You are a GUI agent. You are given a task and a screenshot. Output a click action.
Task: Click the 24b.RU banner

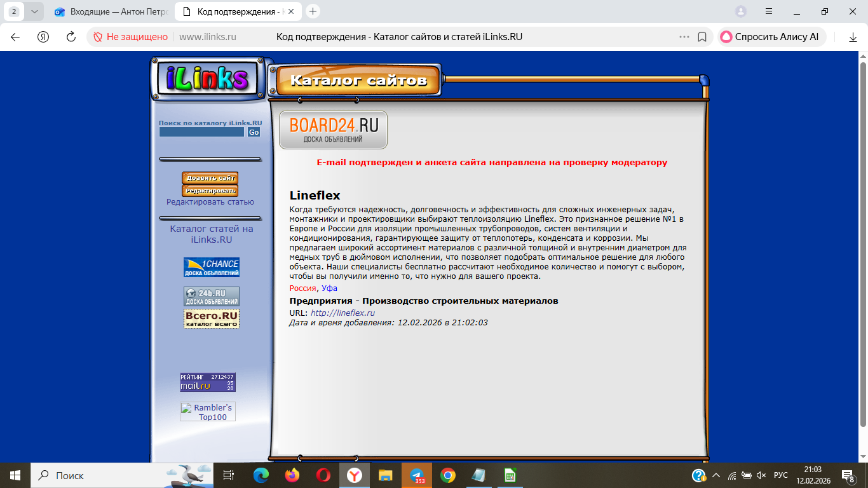pos(212,297)
